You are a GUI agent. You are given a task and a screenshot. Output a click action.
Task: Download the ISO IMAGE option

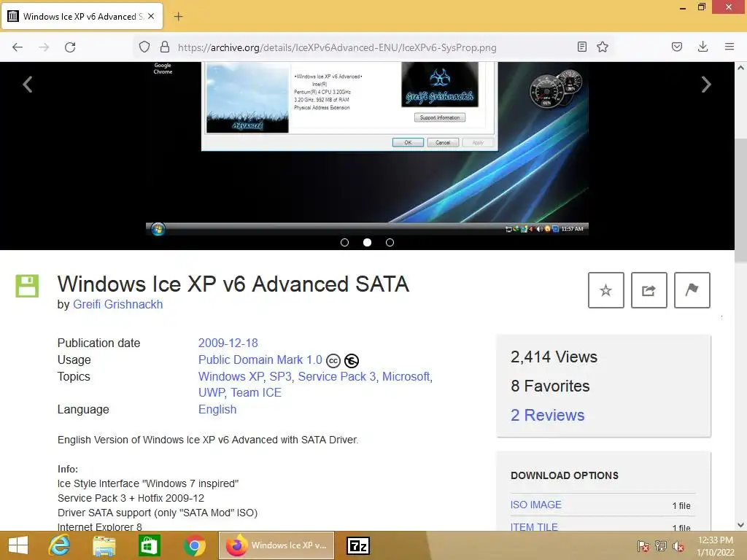click(x=536, y=505)
